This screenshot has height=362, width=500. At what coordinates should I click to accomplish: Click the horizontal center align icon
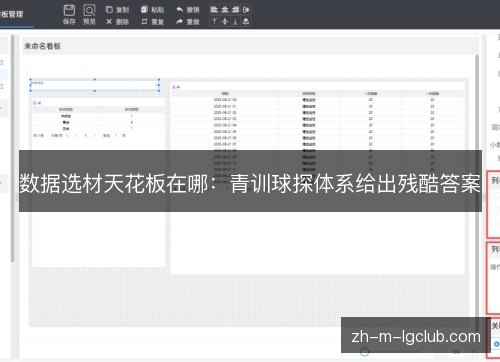225,10
